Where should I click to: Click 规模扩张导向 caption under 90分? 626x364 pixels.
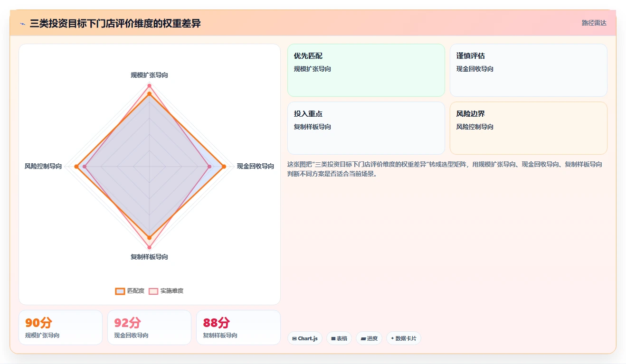[x=42, y=335]
